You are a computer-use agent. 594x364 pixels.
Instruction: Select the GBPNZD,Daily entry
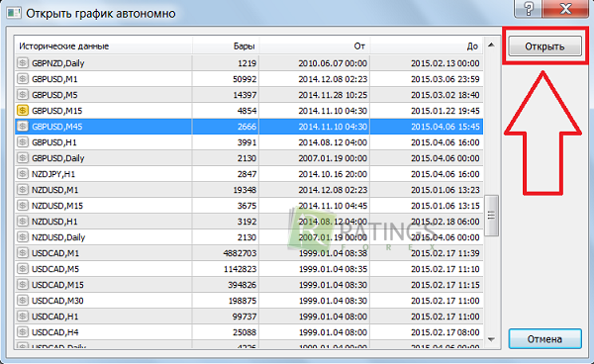click(x=248, y=63)
